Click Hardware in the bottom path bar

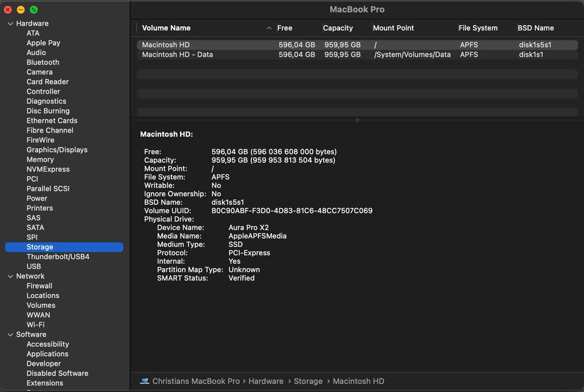click(266, 381)
